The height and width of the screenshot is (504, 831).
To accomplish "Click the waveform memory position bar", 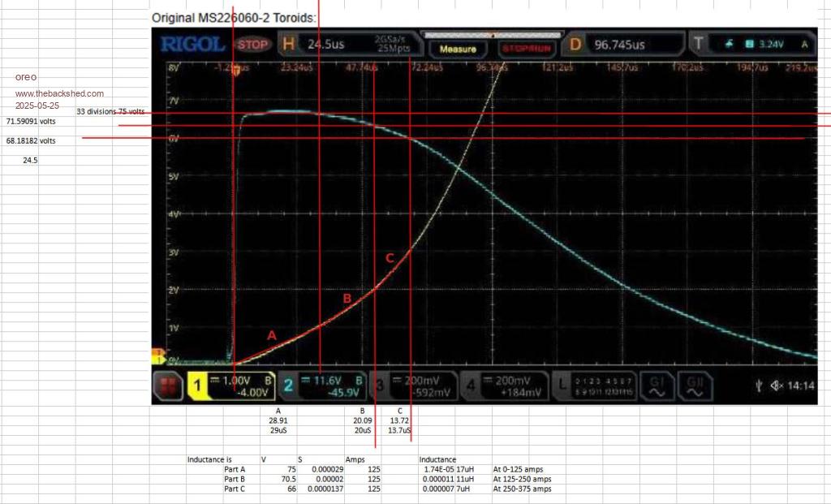I will pos(493,36).
